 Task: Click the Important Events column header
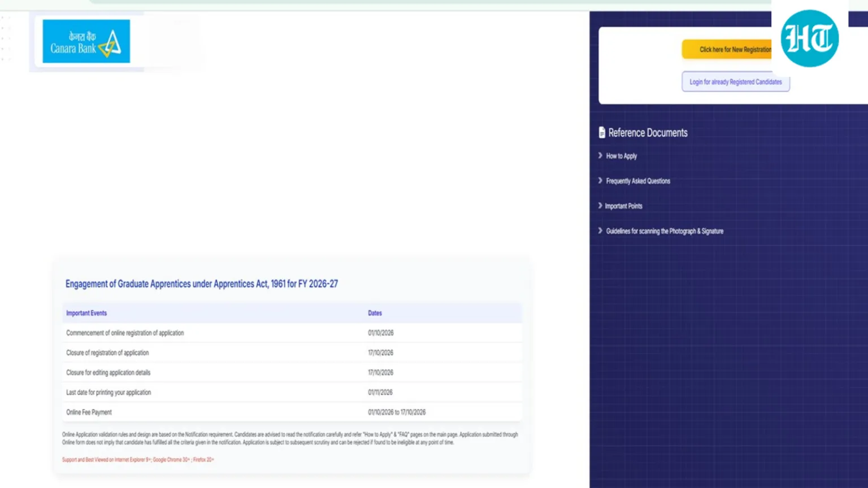pos(86,313)
